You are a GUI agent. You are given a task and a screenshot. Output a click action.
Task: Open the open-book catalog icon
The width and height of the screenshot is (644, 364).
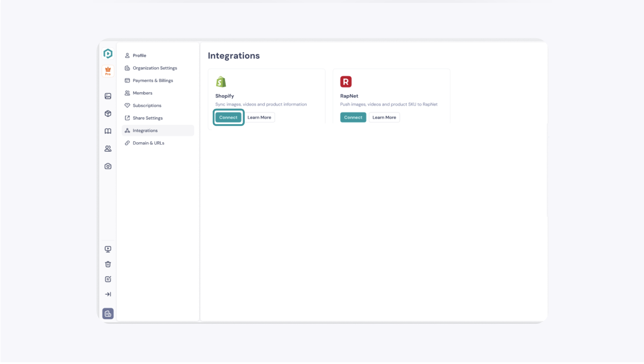(108, 131)
